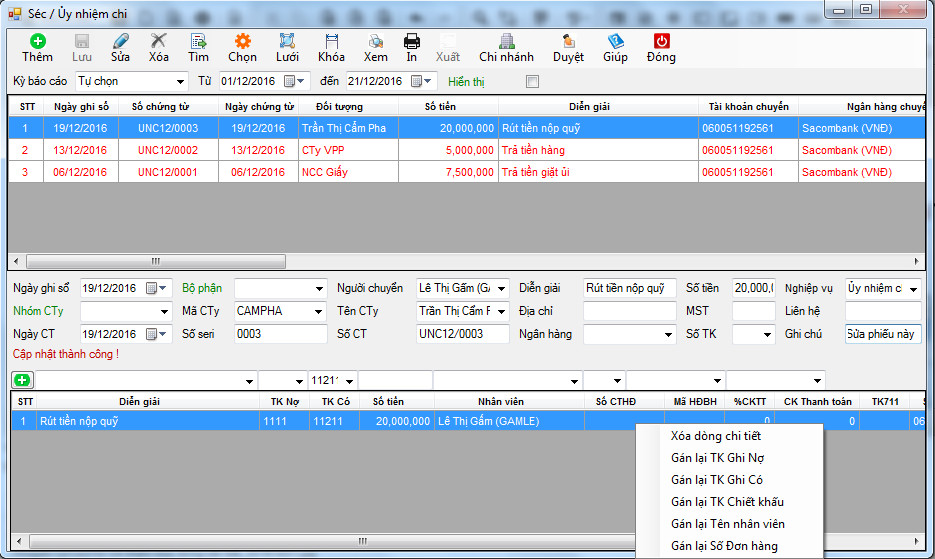Click the cell Trần Thị Cẩm Pha

348,128
